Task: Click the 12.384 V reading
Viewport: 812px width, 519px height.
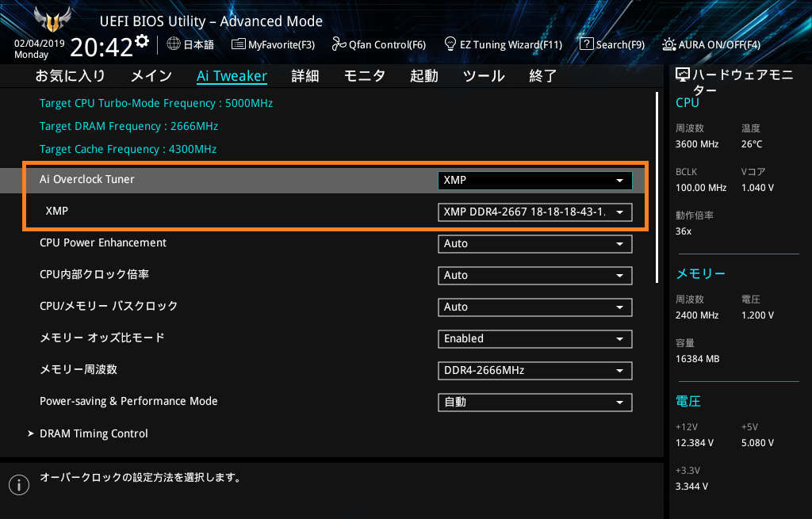Action: click(x=695, y=443)
